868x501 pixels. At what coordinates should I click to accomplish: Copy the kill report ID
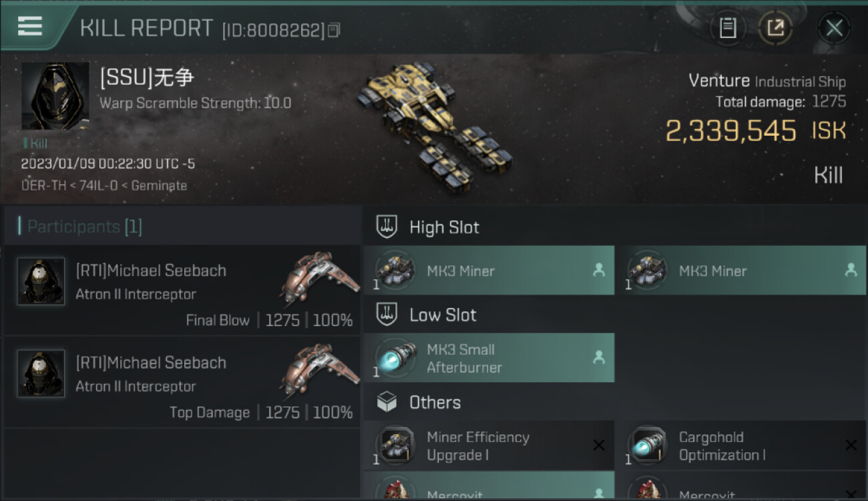(334, 30)
